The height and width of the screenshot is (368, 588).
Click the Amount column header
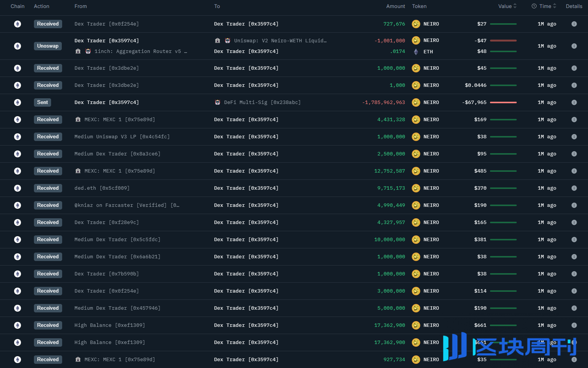395,6
